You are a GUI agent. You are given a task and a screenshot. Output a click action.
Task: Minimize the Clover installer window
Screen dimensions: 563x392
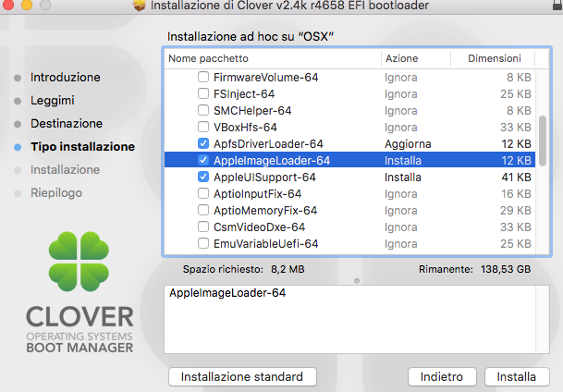coord(27,5)
